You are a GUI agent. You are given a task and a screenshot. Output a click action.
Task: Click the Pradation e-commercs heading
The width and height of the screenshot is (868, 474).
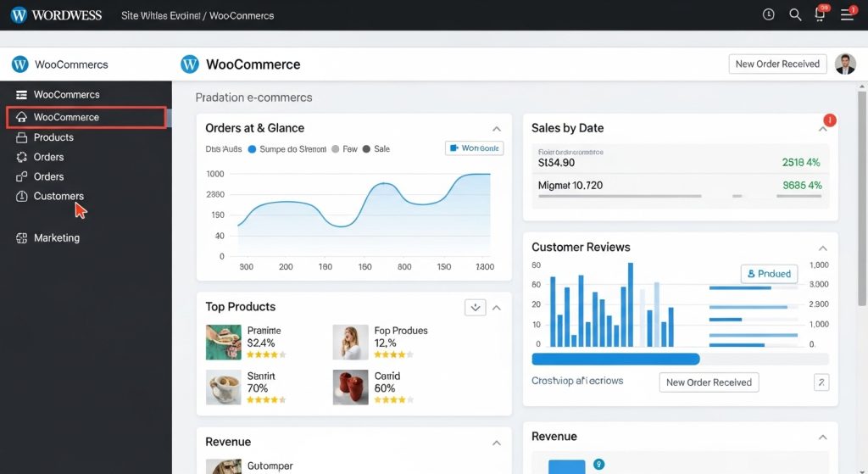[x=253, y=98]
